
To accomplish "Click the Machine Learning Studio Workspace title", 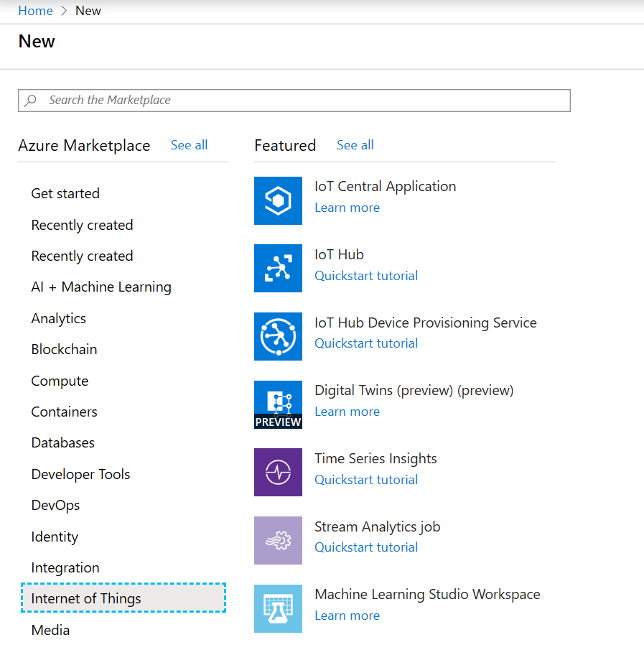I will pyautogui.click(x=427, y=595).
